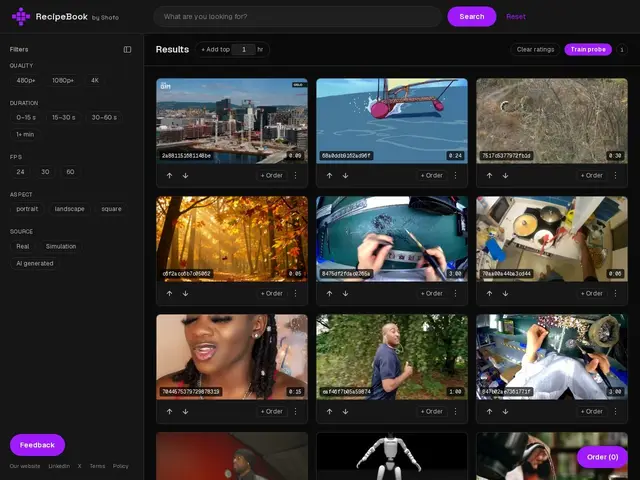
Task: Downvote the singing woman video
Action: 185,411
